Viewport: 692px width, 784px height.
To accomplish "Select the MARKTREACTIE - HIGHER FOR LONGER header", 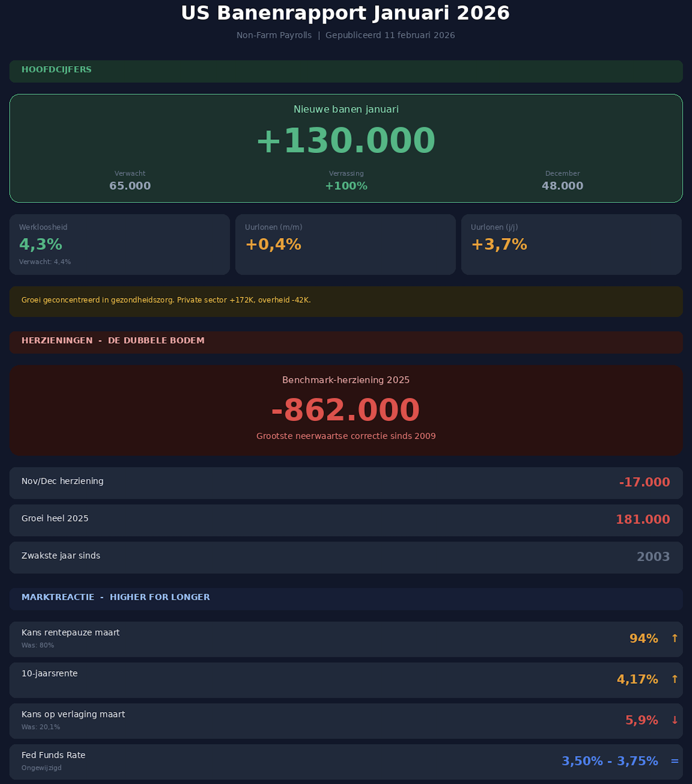I will [116, 597].
